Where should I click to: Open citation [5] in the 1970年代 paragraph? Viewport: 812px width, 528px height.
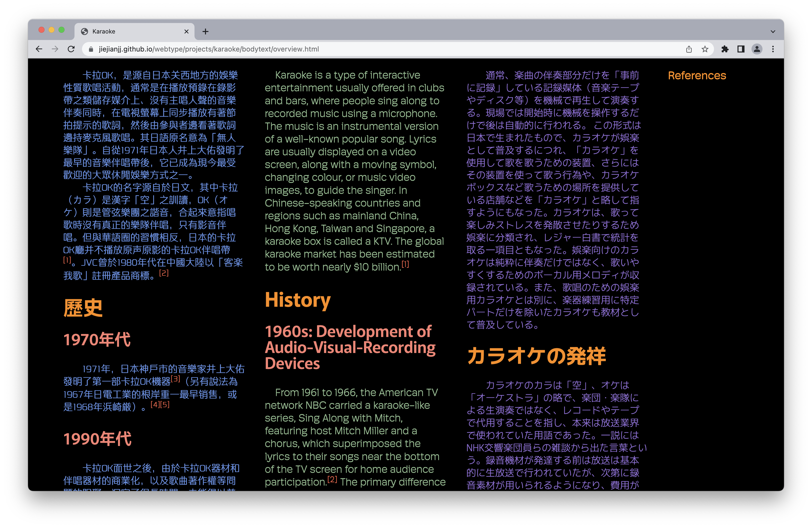point(165,404)
